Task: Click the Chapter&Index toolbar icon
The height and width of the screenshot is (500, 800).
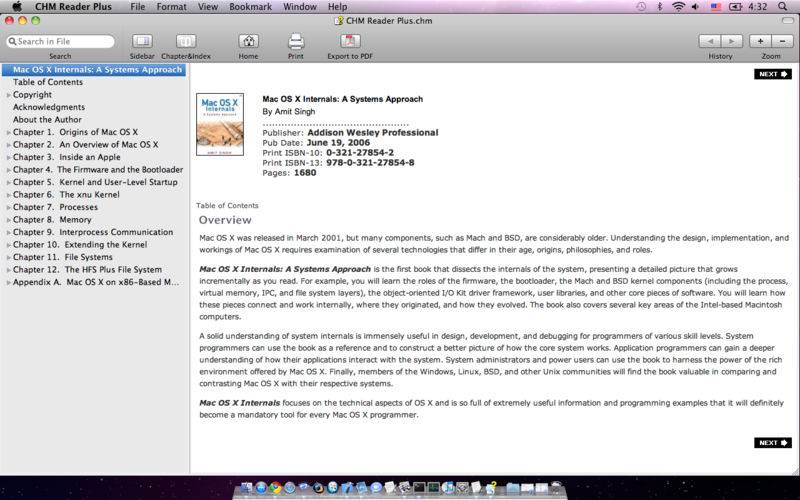Action: point(186,41)
